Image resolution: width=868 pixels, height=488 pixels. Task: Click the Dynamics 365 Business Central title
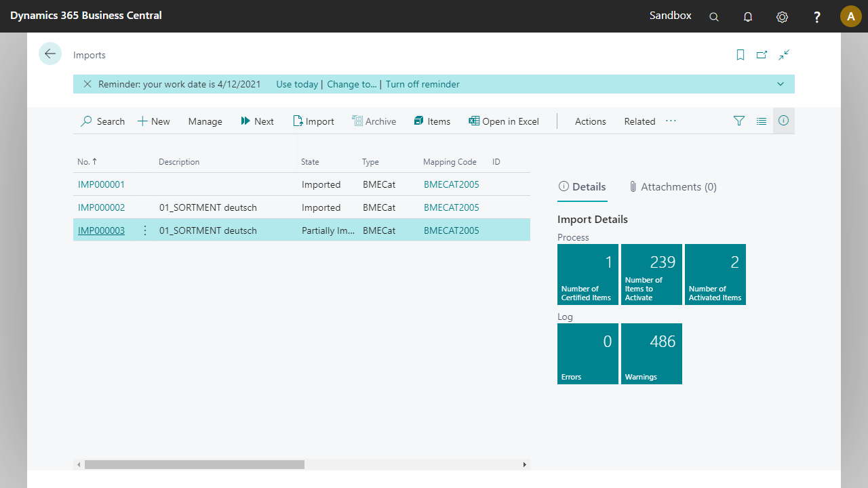86,15
